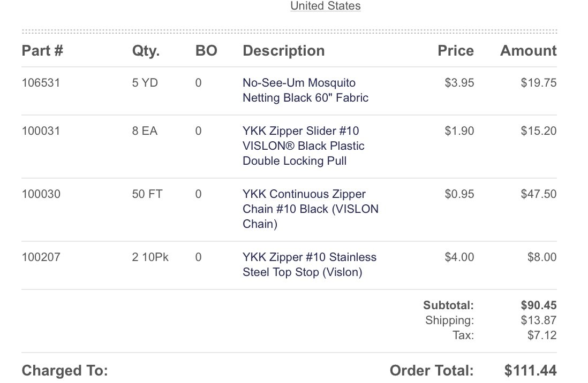Click the Qty. column header
588x383 pixels.
click(x=146, y=51)
